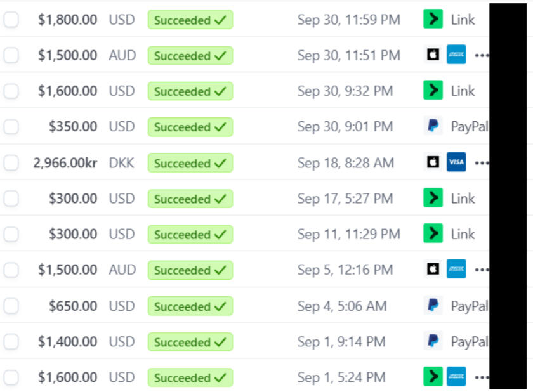This screenshot has height=392, width=533.
Task: Click the Link icon on Sep 17, 5:27 PM row
Action: [x=433, y=199]
